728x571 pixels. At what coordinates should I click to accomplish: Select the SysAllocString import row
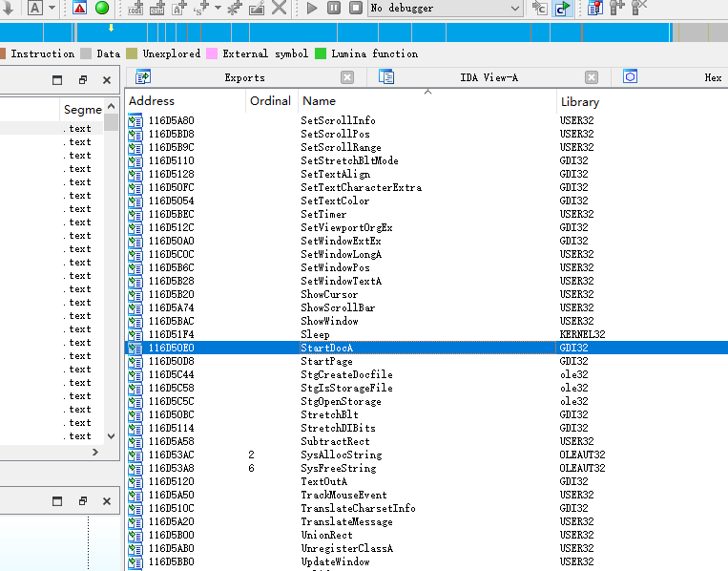point(341,455)
